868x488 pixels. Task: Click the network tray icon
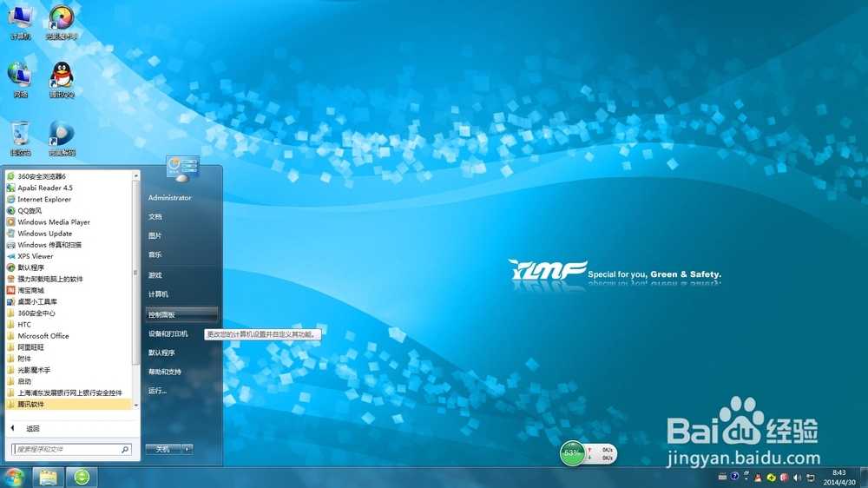(811, 478)
